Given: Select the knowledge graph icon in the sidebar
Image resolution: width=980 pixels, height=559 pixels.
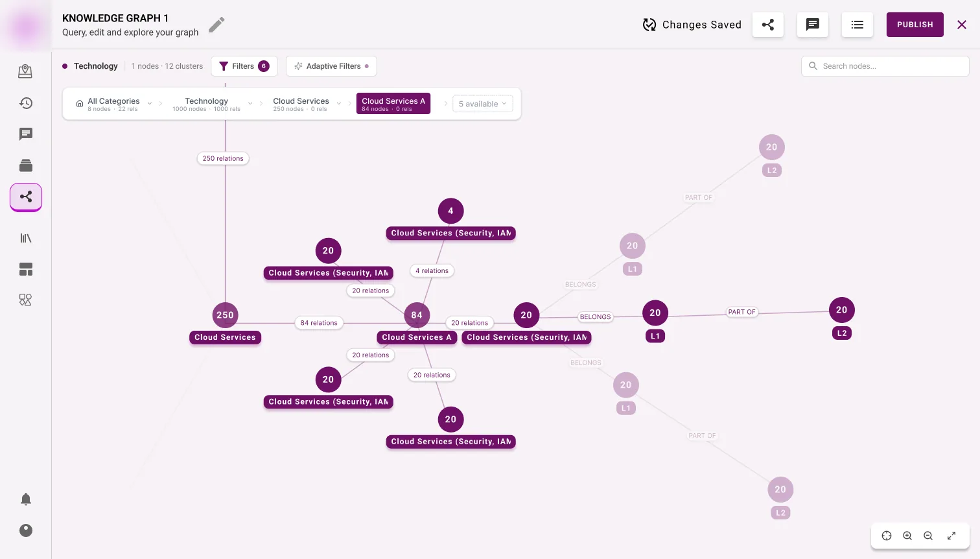Looking at the screenshot, I should (26, 197).
